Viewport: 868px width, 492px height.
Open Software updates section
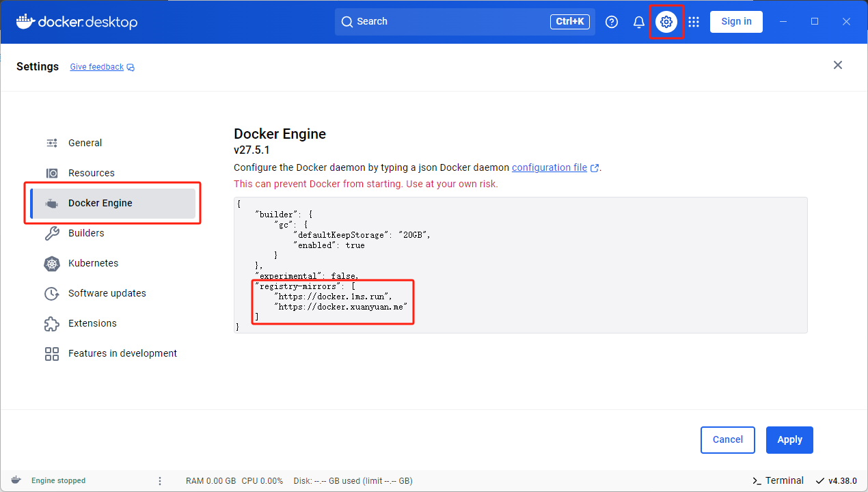point(107,293)
